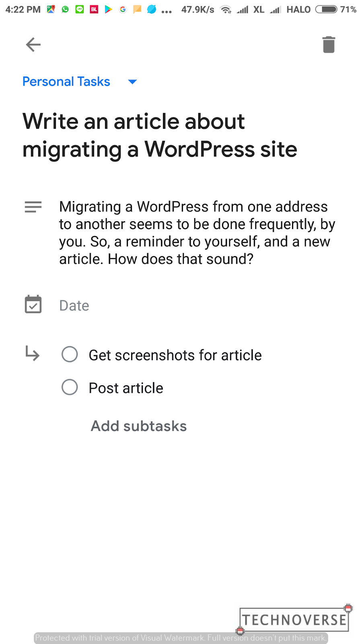Click the subtask arrow icon
Viewport: 362px width, 644px height.
[32, 353]
